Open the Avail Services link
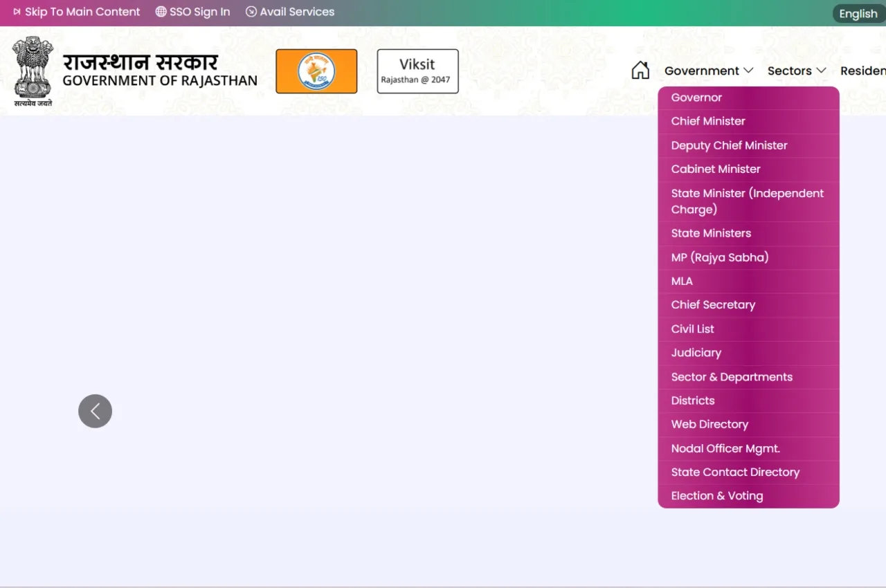This screenshot has width=886, height=588. click(298, 12)
